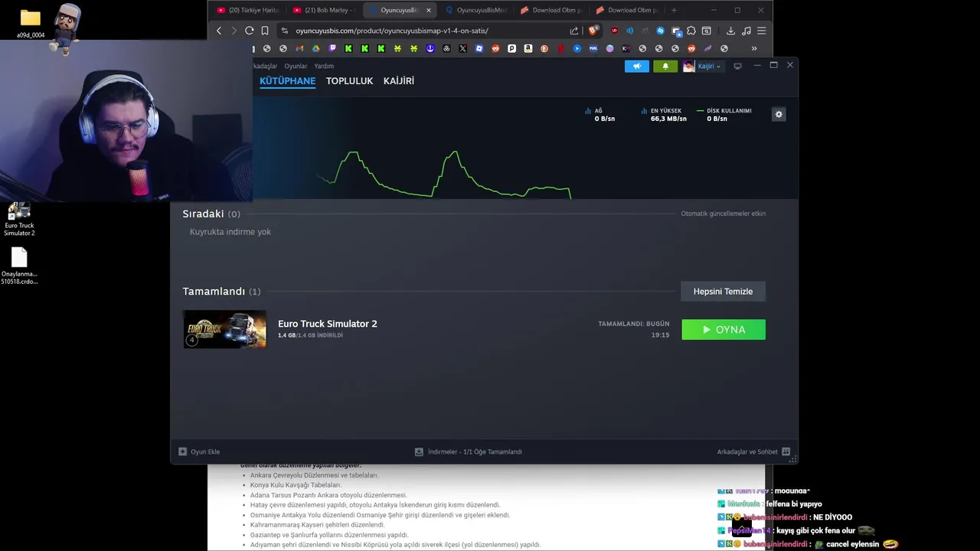Open the P bookmark icon
The width and height of the screenshot is (980, 551).
[511, 48]
